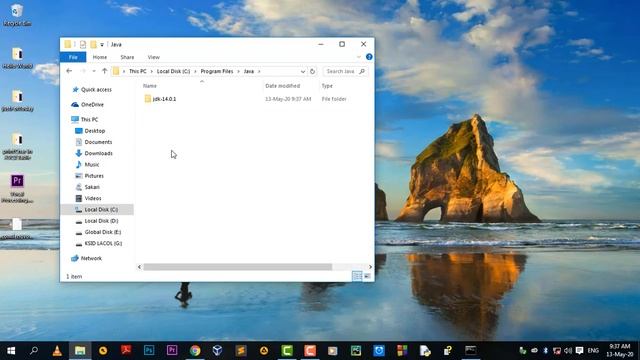Expand the chevron after Program Files breadcrumb
The width and height of the screenshot is (640, 360).
(x=238, y=71)
